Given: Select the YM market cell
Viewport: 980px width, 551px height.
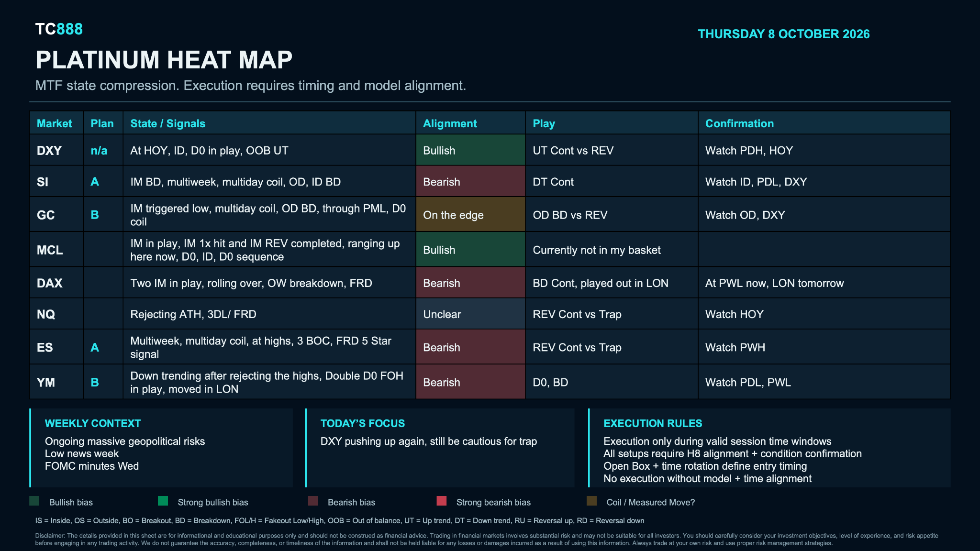Looking at the screenshot, I should (56, 382).
